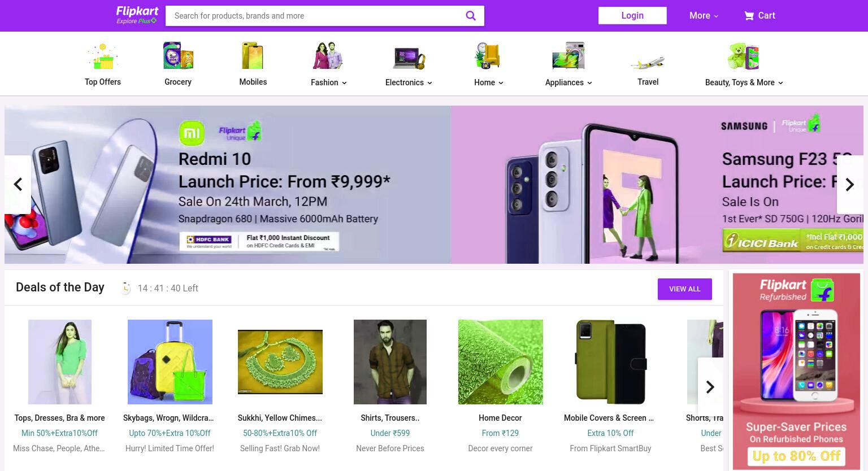Click the Login button
The width and height of the screenshot is (868, 471).
point(632,16)
